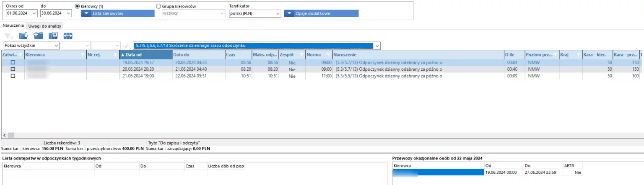Sort by the Naruszenie column header
Image resolution: width=644 pixels, height=185 pixels.
[418, 55]
